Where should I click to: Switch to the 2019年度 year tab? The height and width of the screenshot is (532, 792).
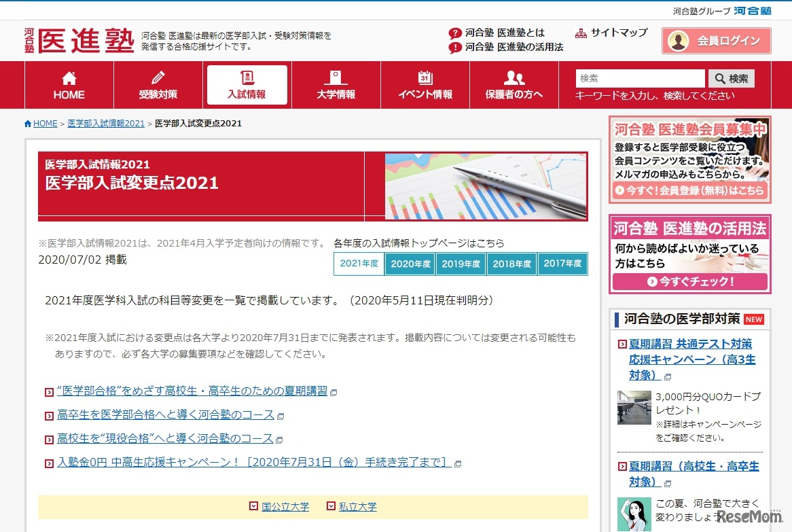point(461,264)
